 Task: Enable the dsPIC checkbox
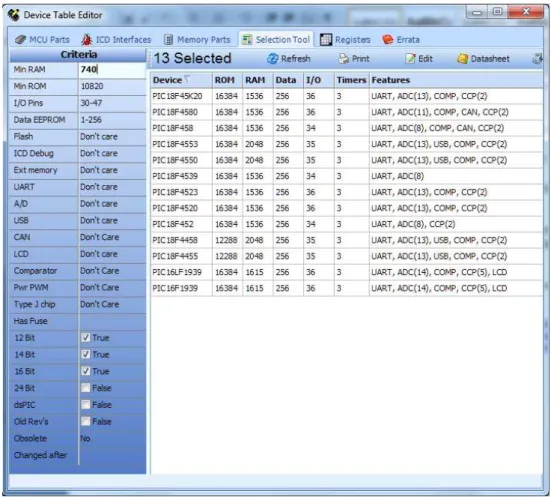point(85,405)
